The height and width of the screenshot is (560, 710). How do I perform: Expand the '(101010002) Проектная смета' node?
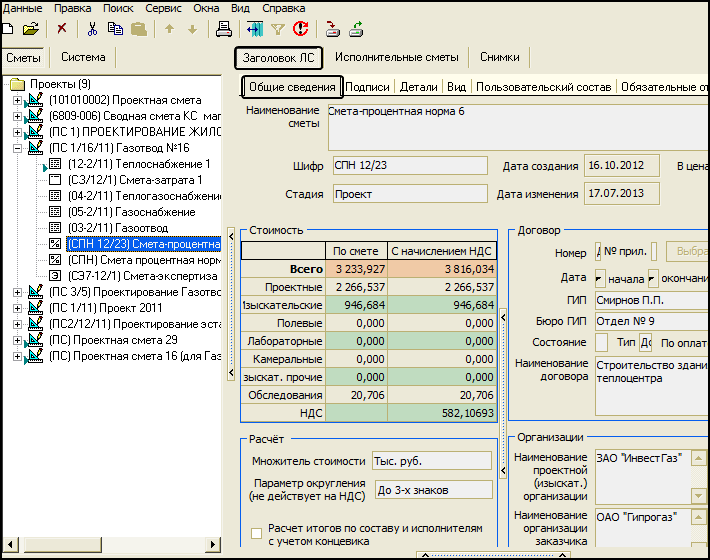[x=18, y=100]
